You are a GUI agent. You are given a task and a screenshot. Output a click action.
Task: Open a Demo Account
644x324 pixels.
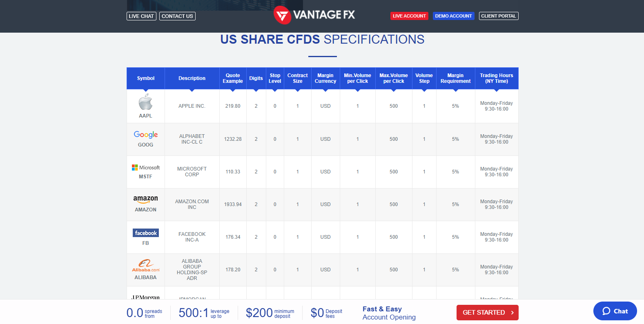coord(453,16)
